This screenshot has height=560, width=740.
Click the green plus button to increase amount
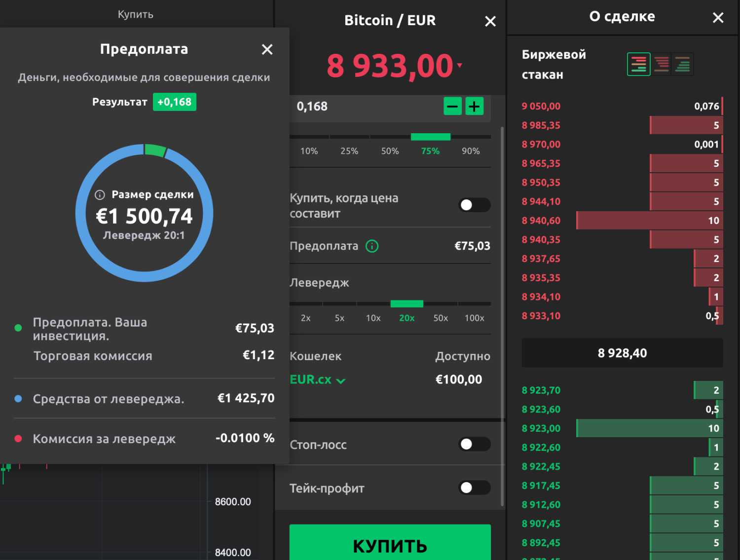tap(474, 107)
